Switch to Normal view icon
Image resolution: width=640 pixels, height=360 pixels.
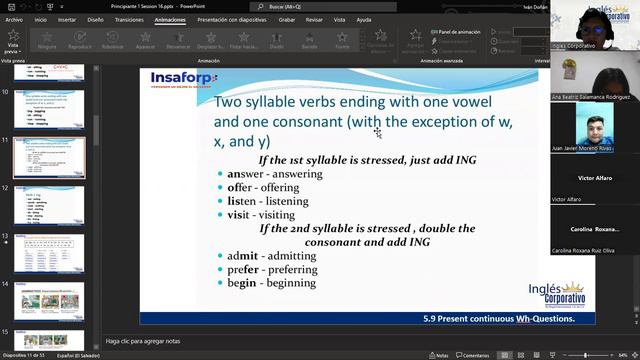(x=505, y=356)
